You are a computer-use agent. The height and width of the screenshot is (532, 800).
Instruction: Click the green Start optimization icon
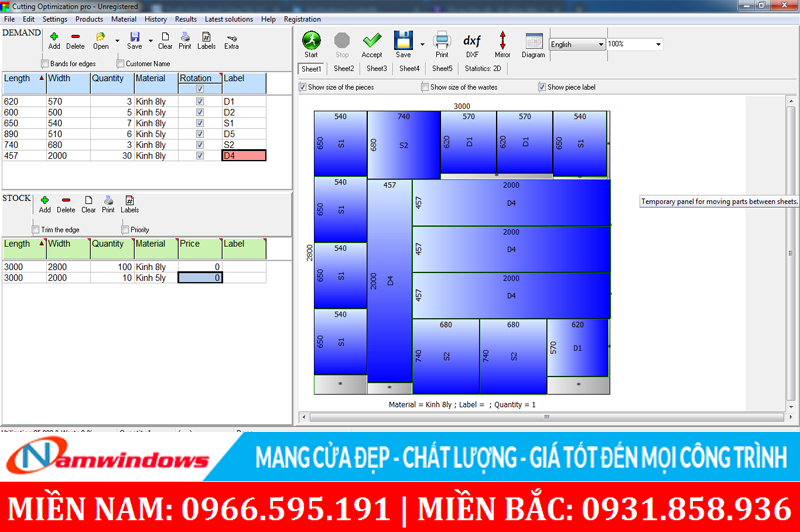[311, 40]
